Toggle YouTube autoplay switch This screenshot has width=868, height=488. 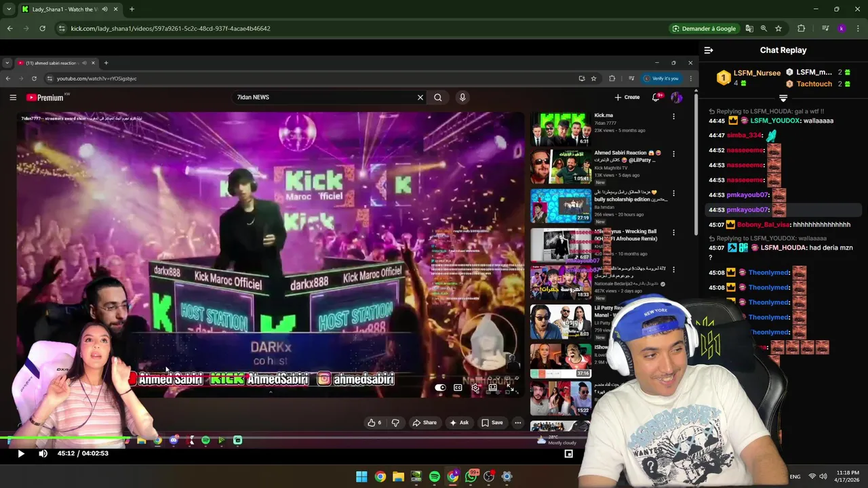(x=440, y=388)
